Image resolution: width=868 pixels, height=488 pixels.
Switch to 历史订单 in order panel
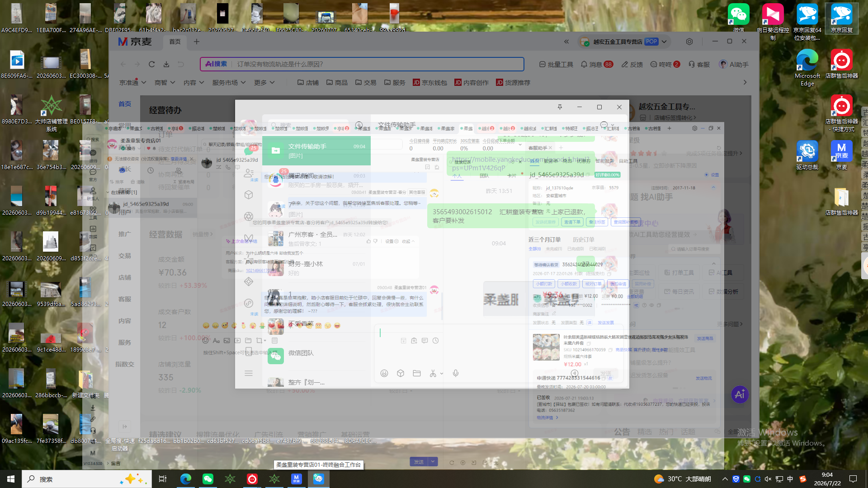coord(584,239)
